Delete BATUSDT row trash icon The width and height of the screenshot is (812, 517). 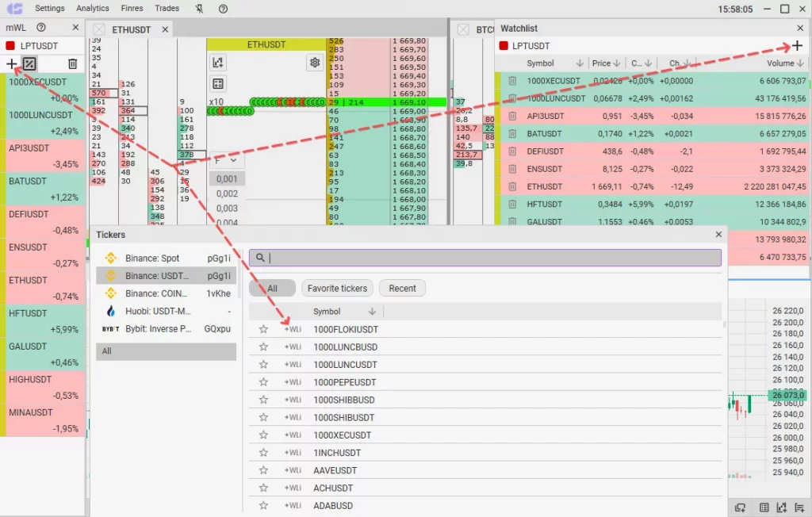(x=512, y=134)
